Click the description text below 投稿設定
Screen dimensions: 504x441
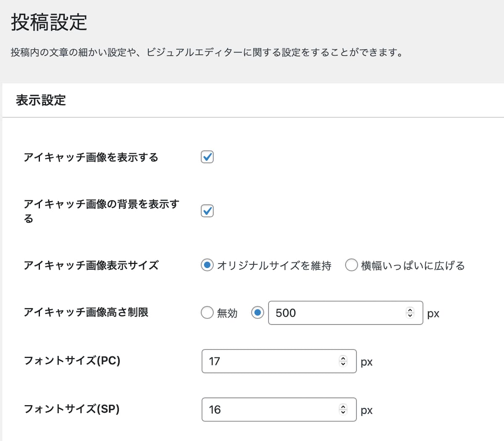point(207,52)
